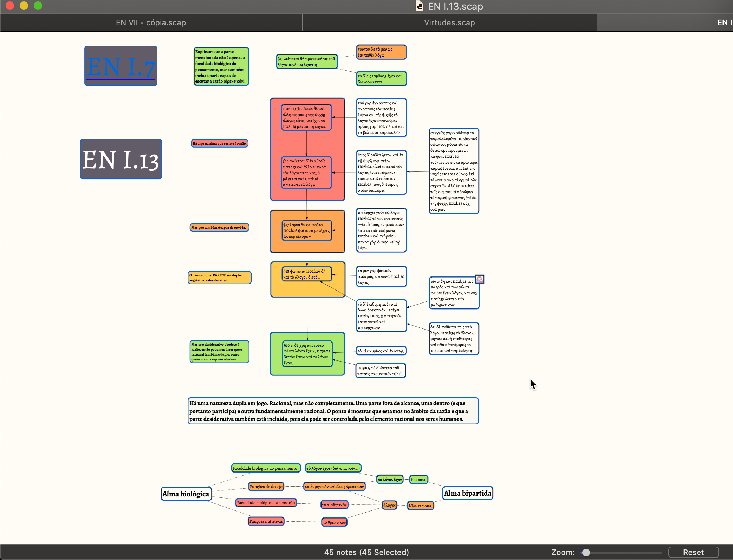The image size is (733, 560).
Task: Select the 'Funções do desejo' note
Action: coord(266,486)
